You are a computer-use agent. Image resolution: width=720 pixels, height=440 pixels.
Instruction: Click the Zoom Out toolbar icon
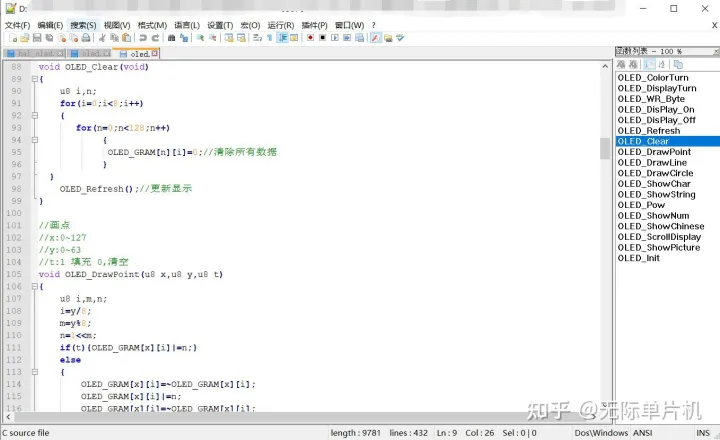[x=213, y=38]
